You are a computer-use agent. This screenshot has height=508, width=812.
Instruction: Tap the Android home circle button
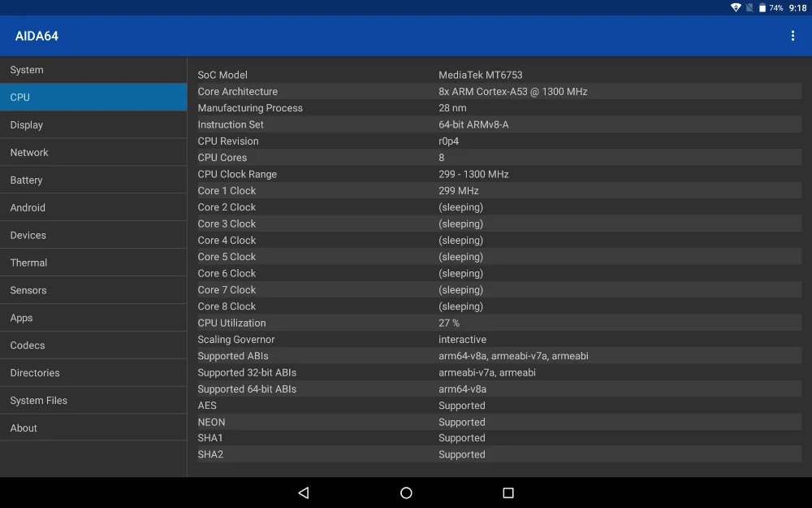click(406, 493)
